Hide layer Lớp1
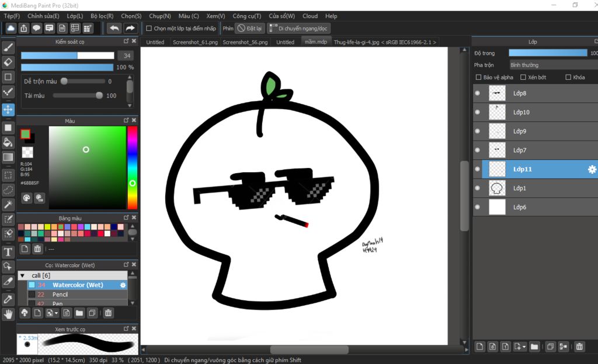Viewport: 598px width, 364px height. [x=478, y=188]
